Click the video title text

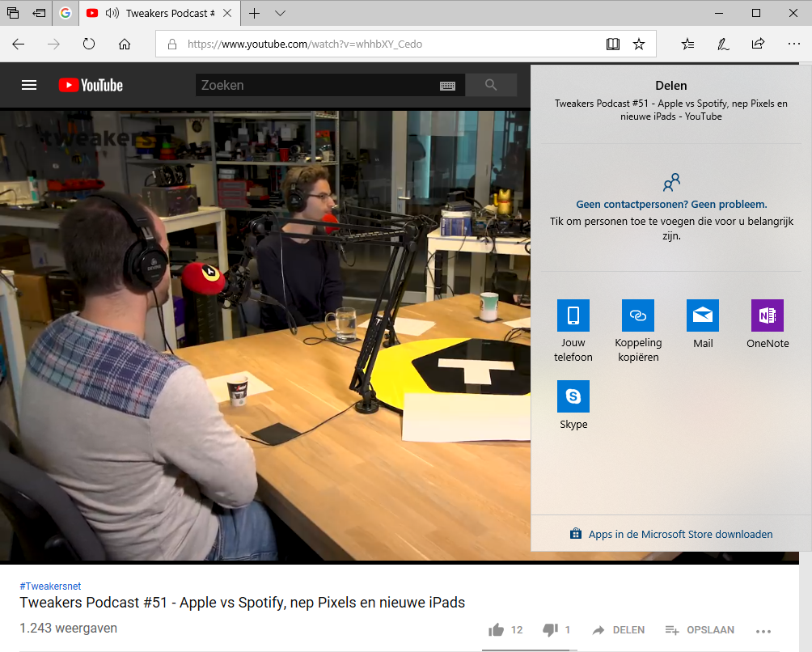tap(243, 603)
